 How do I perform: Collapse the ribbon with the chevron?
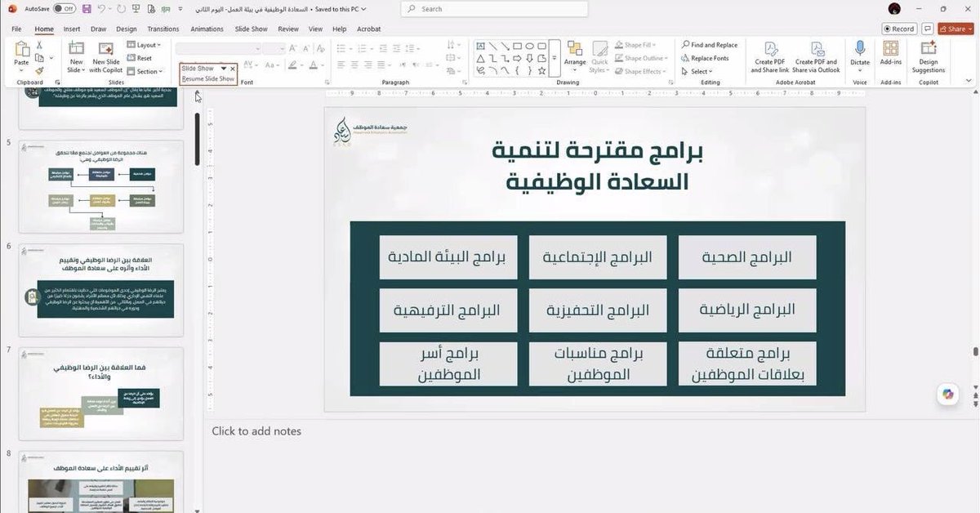click(969, 81)
